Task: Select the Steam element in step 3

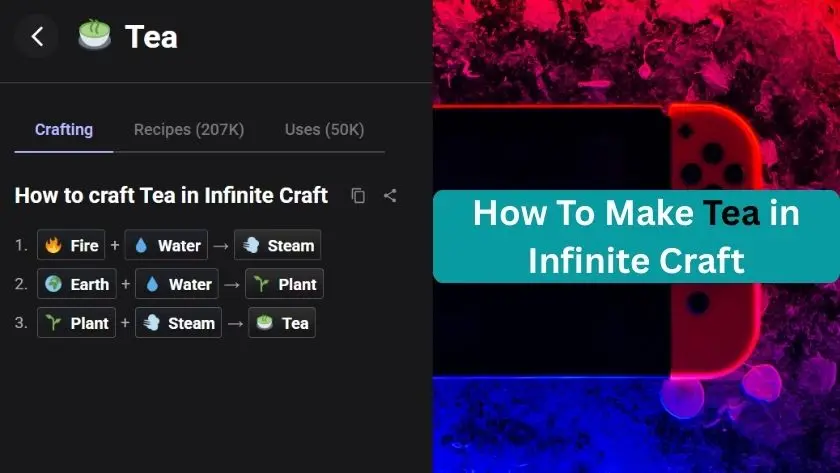Action: coord(178,322)
